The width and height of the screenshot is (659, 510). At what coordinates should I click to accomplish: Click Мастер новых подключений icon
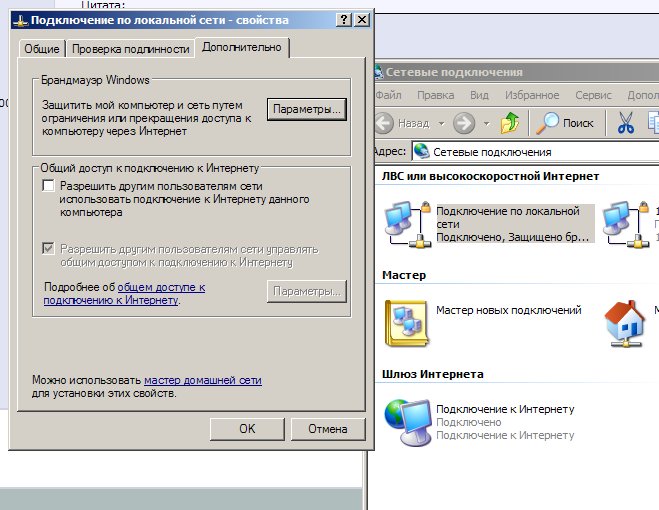click(x=406, y=323)
